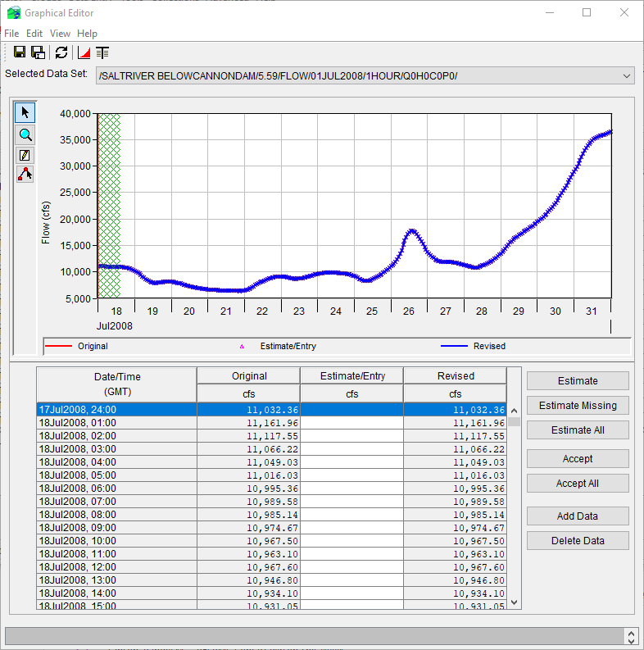
Task: Click the Estimate/Entry column header
Action: [351, 376]
